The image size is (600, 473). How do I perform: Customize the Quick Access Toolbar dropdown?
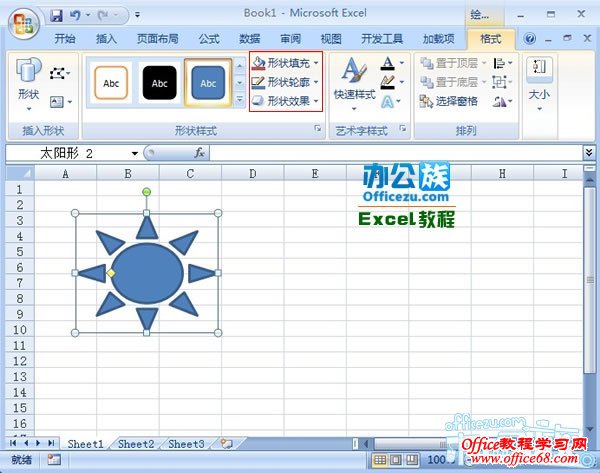coord(137,15)
